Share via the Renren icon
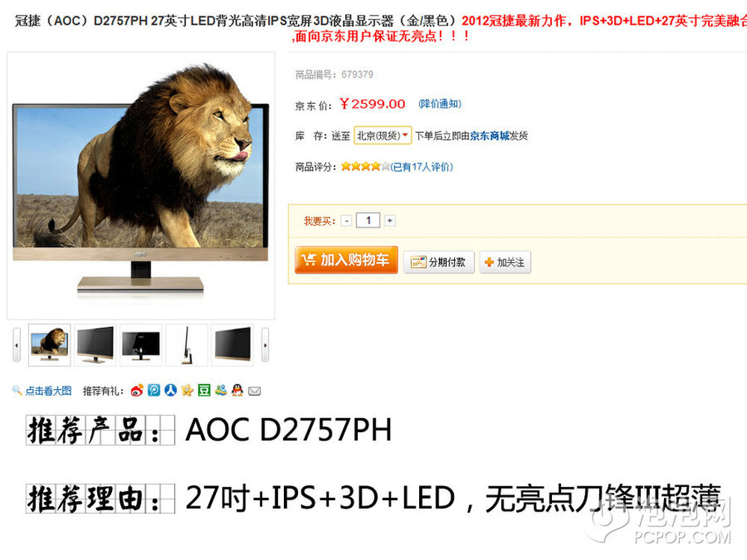The height and width of the screenshot is (560, 747). point(170,391)
